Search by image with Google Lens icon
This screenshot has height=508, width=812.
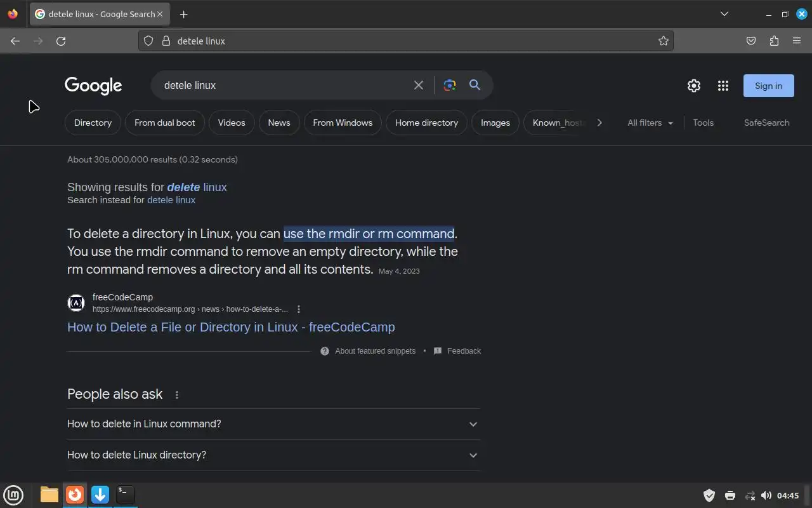450,85
